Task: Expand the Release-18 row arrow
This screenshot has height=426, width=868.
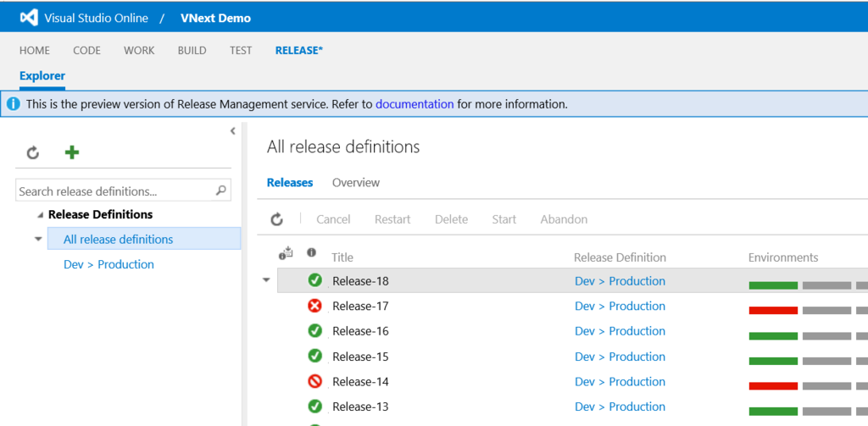Action: coord(266,281)
